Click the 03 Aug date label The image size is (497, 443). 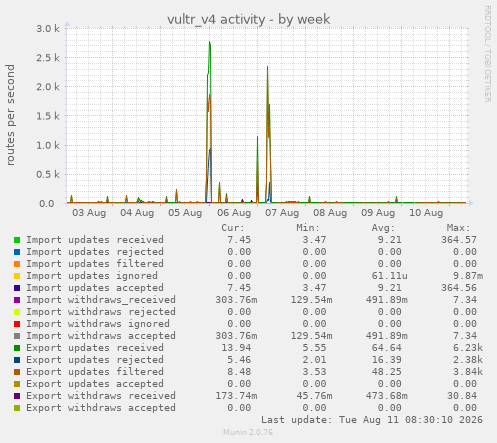coord(89,213)
